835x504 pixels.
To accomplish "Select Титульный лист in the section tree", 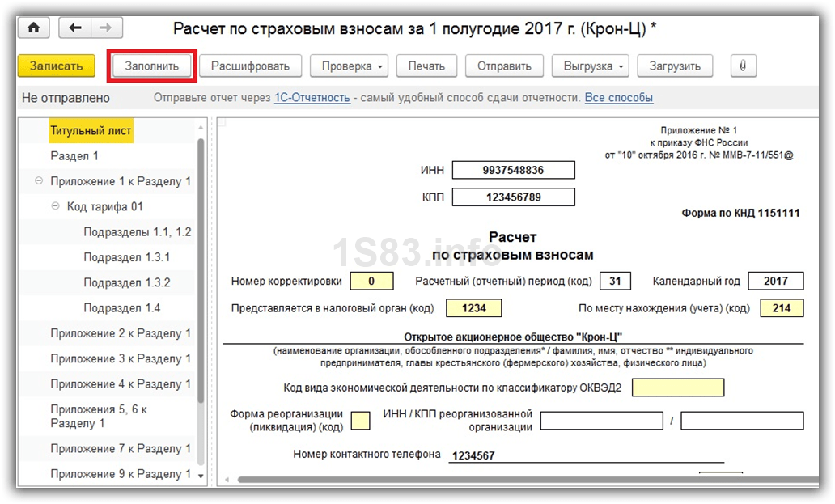I will tap(91, 131).
